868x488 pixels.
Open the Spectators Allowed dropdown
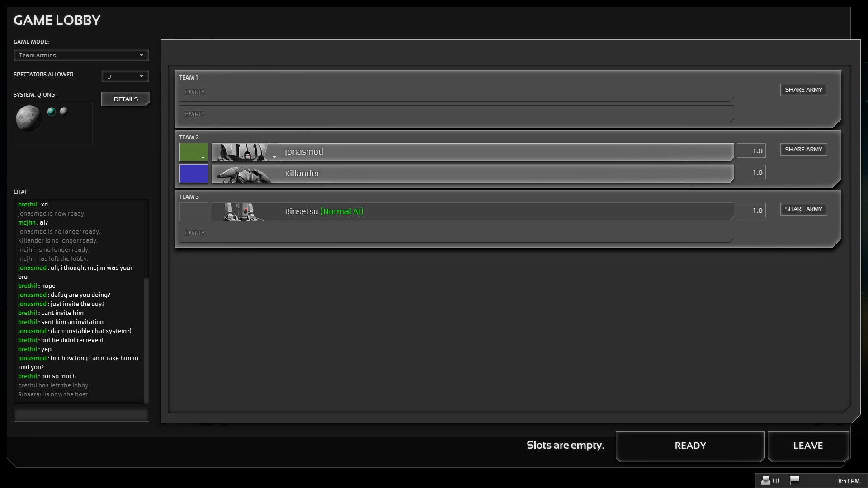(125, 76)
